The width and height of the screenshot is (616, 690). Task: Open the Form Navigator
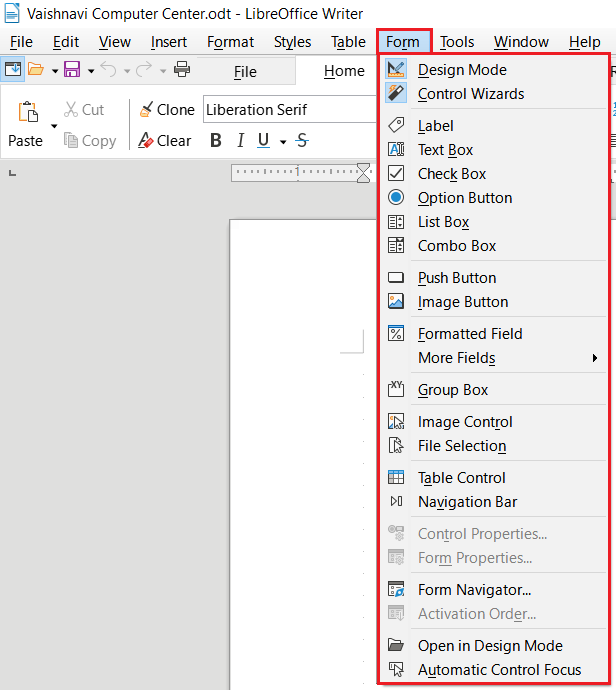pos(493,590)
